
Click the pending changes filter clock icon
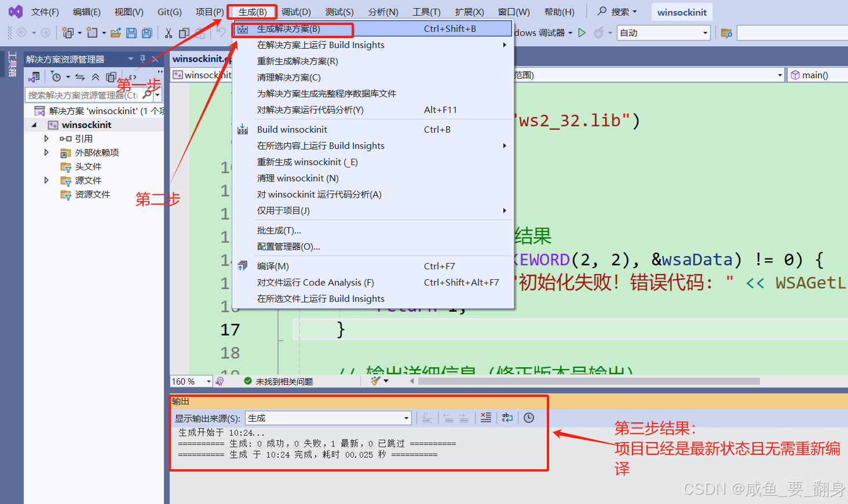point(56,76)
